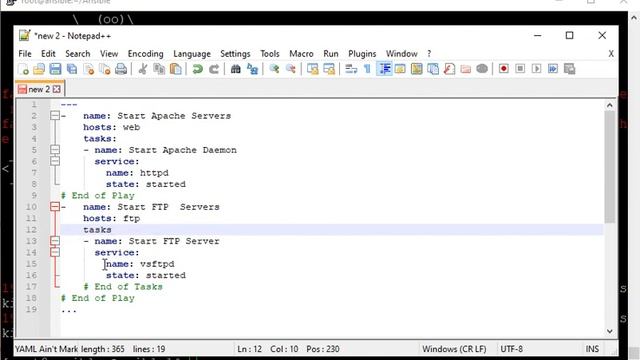
Task: Click the Print icon
Action: (x=121, y=69)
